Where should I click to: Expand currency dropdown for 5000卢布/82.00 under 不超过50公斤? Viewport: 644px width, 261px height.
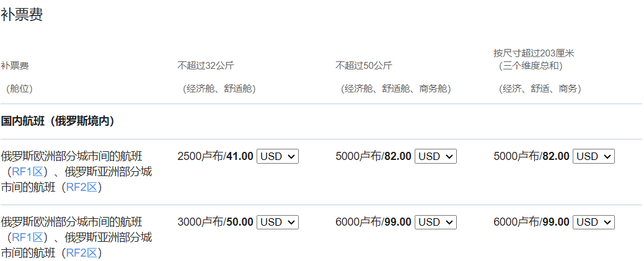(x=435, y=156)
